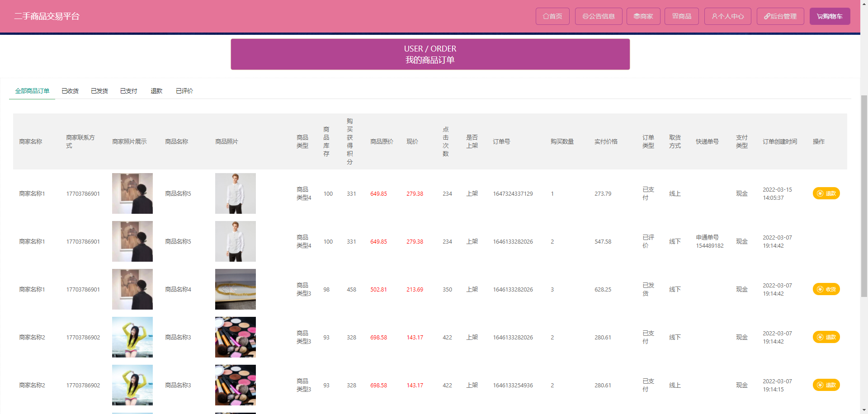Click 收货 button for 商品名称4 order
868x414 pixels.
pos(826,289)
